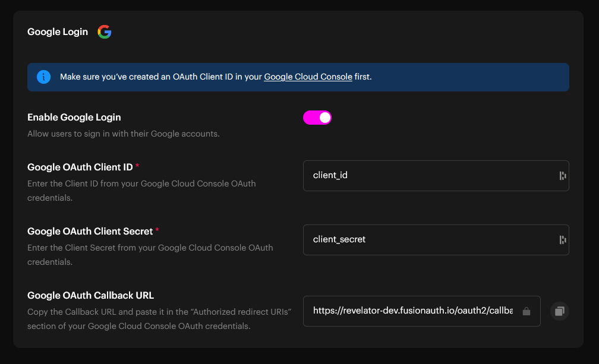Click the password manager icon in Client ID field

coord(562,176)
